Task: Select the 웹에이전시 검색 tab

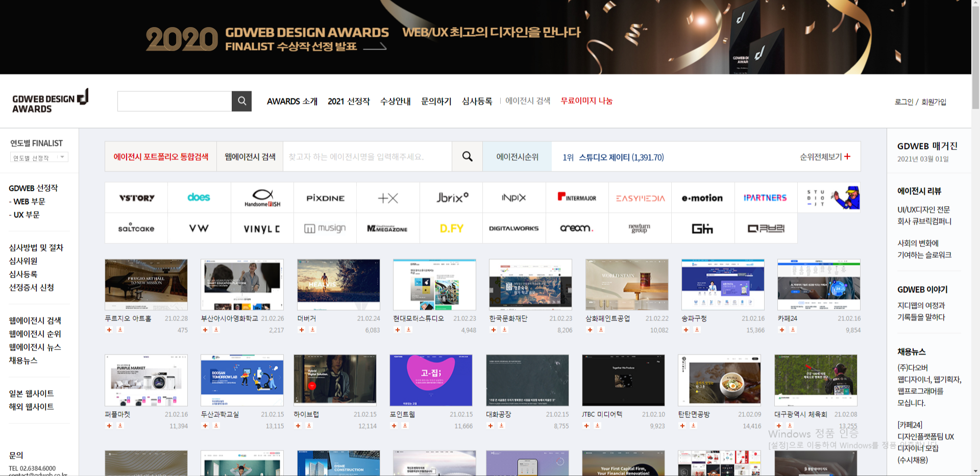Action: 250,157
